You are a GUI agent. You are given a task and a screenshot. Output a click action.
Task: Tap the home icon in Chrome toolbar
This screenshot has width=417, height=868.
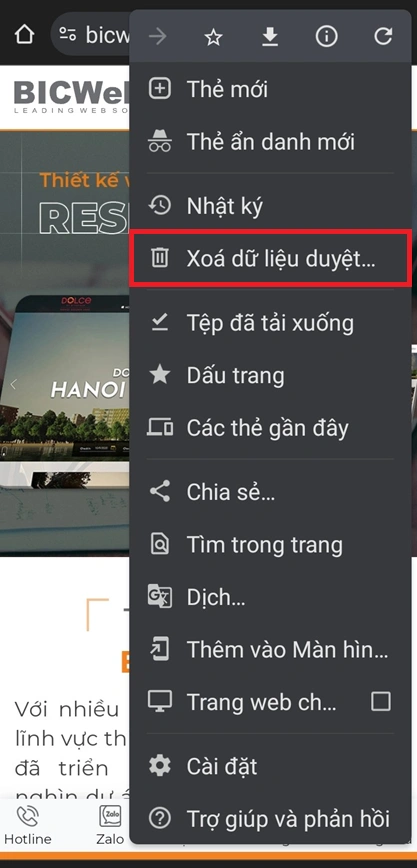(x=24, y=35)
